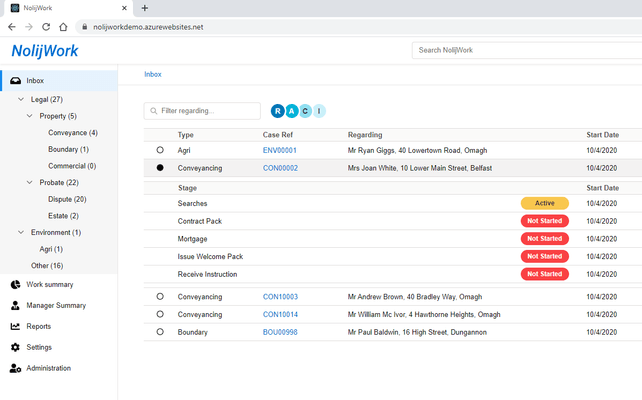Open case reference link CON00002
Screen dimensions: 642x400
click(280, 168)
